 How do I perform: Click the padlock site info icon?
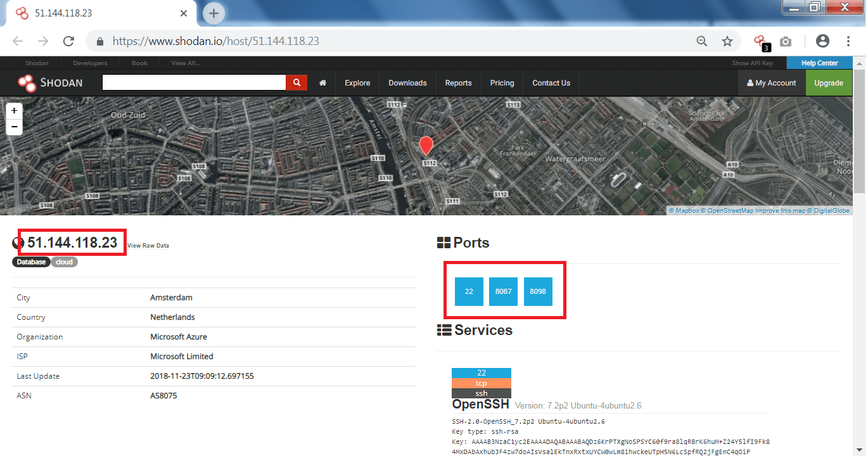click(99, 41)
